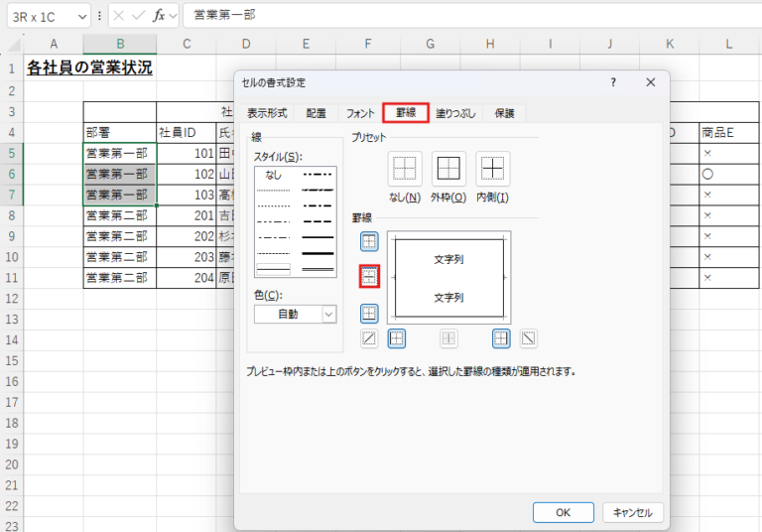Apply the '外枠' outline border preset
This screenshot has height=532, width=762.
(x=448, y=168)
